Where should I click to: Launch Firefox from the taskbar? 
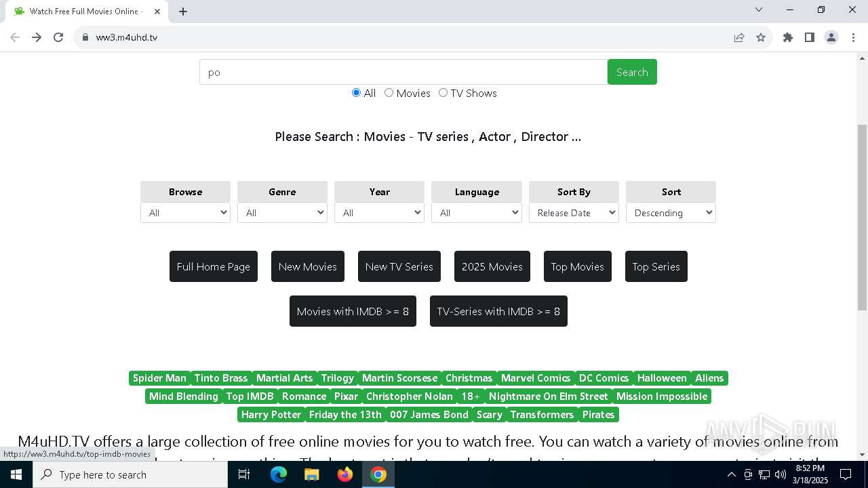[345, 474]
